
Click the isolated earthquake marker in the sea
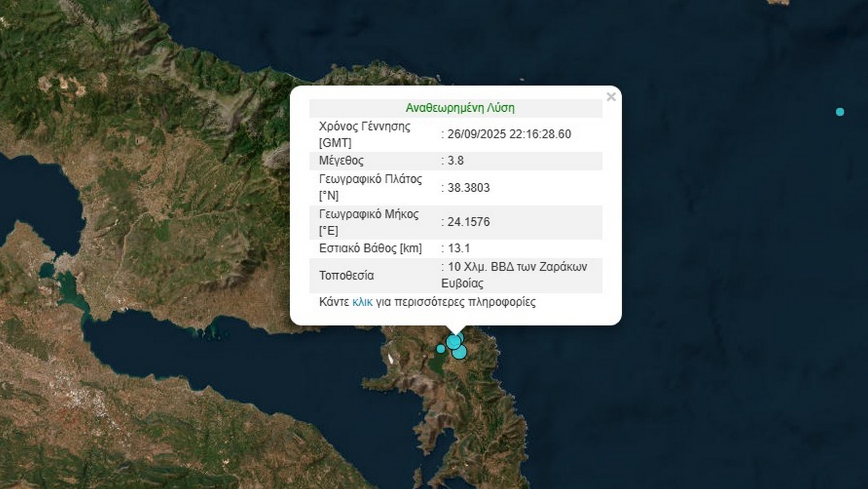[x=840, y=112]
